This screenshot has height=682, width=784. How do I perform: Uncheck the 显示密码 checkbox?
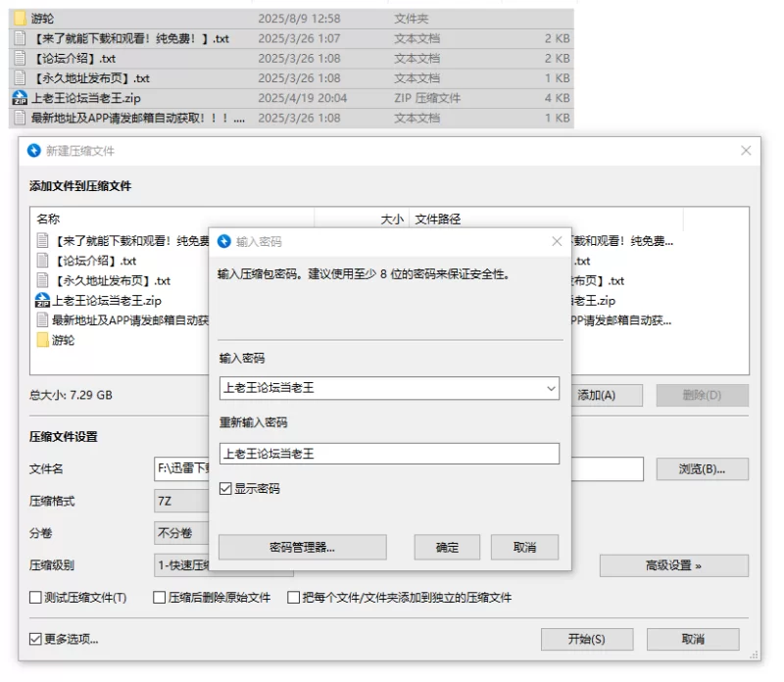225,489
